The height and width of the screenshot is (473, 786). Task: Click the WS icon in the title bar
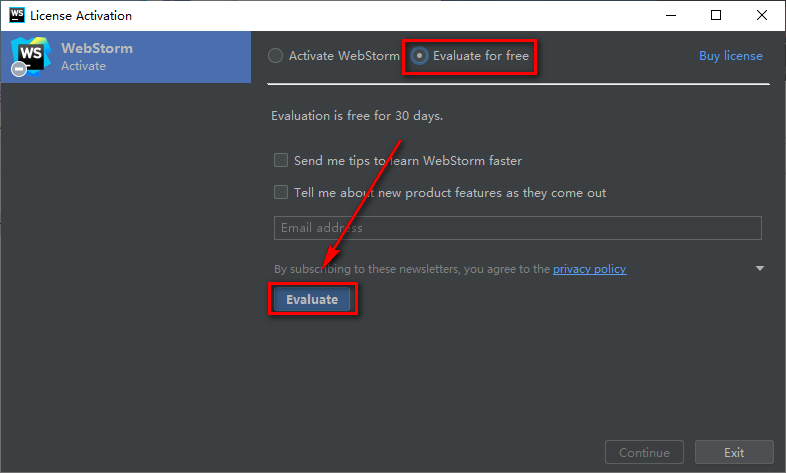click(x=17, y=15)
